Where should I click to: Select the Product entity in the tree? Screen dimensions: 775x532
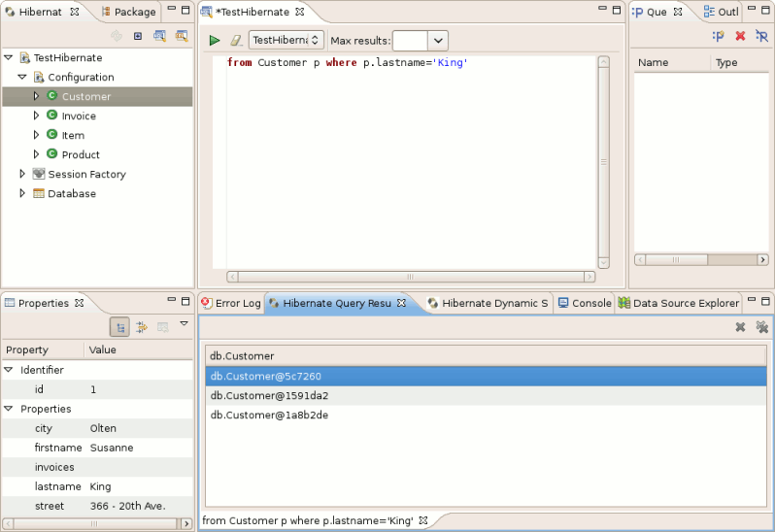click(81, 154)
